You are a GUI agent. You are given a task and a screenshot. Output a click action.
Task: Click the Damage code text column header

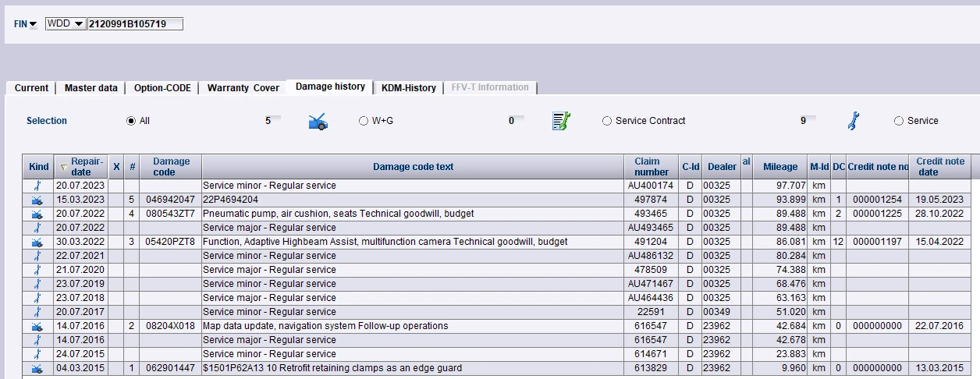click(413, 166)
